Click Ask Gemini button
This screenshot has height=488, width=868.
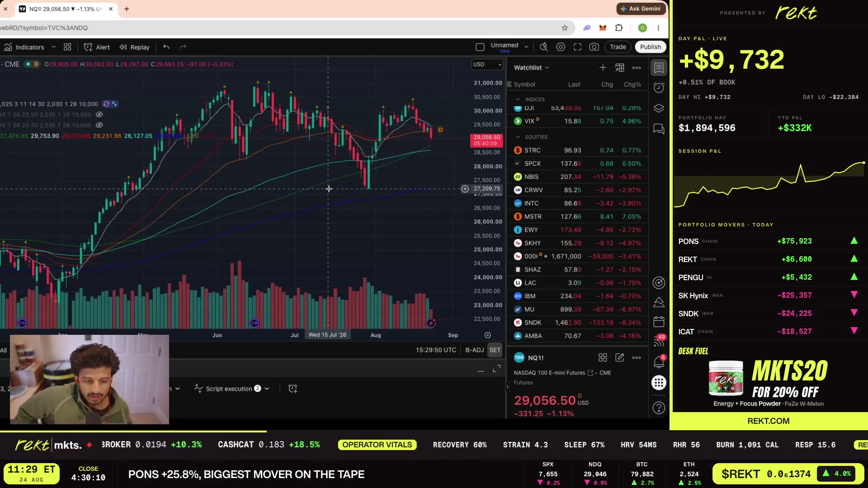(x=641, y=9)
